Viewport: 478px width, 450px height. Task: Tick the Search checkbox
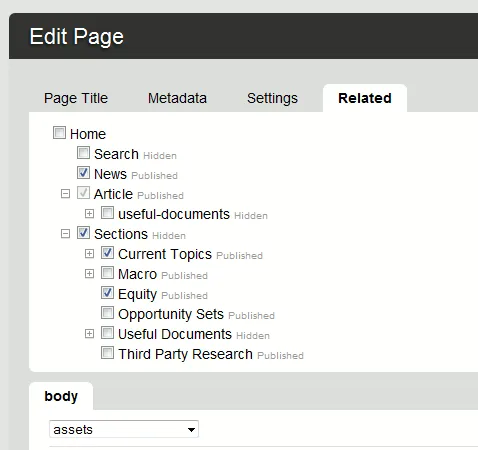[x=83, y=153]
